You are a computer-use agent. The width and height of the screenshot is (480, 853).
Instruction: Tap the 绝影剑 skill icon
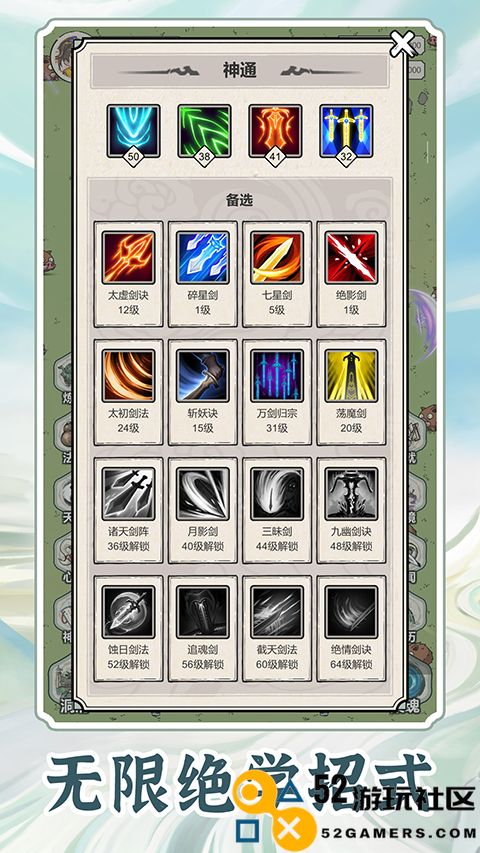tap(352, 258)
